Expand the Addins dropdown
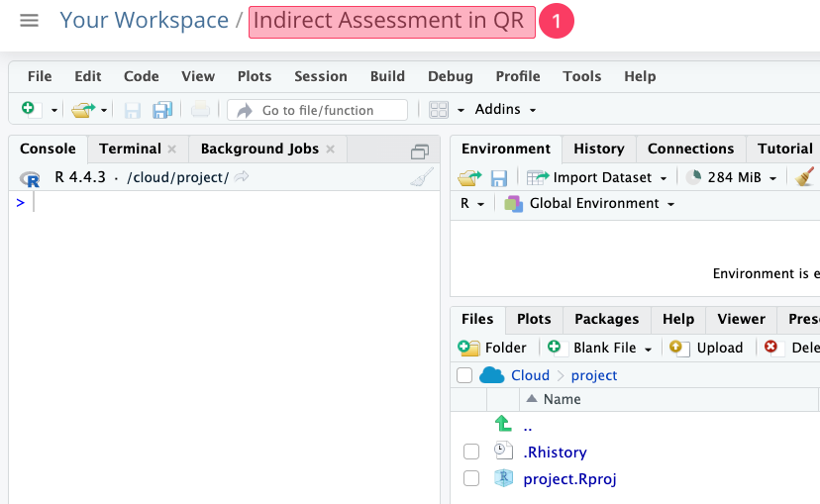The image size is (820, 504). click(505, 109)
